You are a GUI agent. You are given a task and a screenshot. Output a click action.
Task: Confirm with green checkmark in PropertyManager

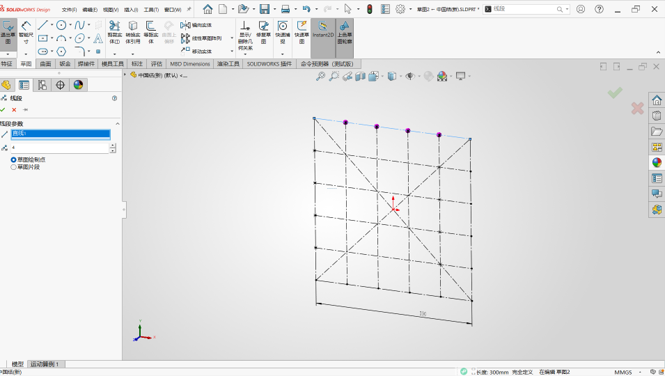3,110
